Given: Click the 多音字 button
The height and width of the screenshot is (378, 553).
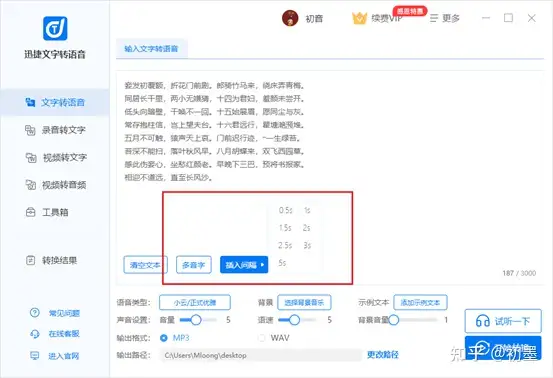Looking at the screenshot, I should click(x=194, y=265).
